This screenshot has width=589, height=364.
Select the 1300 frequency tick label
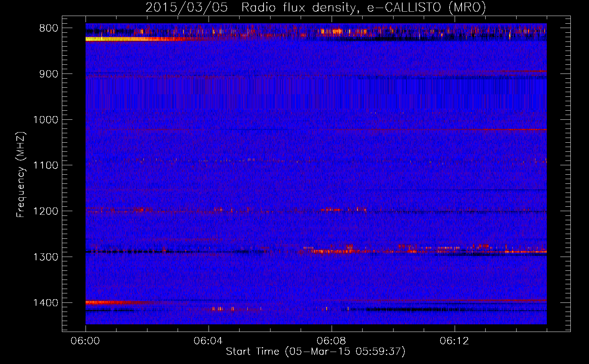46,257
